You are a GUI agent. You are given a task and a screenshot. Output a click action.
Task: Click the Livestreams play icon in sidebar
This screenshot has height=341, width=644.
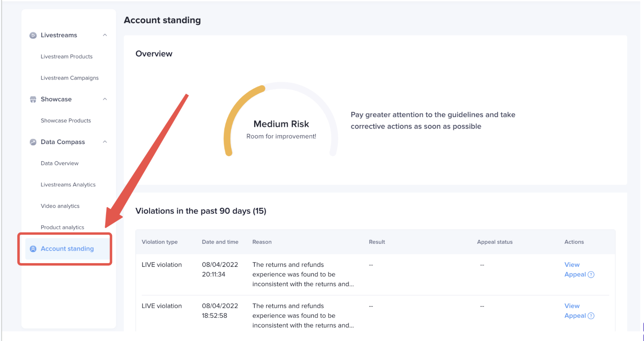click(33, 35)
